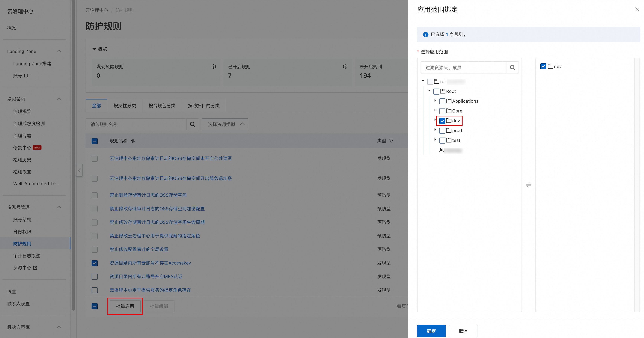
Task: Click the Applications folder icon
Action: [x=449, y=101]
